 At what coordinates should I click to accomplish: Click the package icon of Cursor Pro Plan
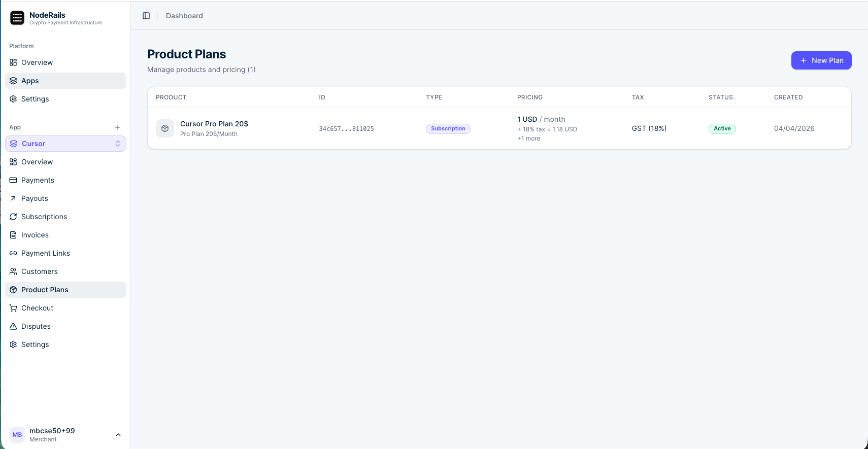165,128
